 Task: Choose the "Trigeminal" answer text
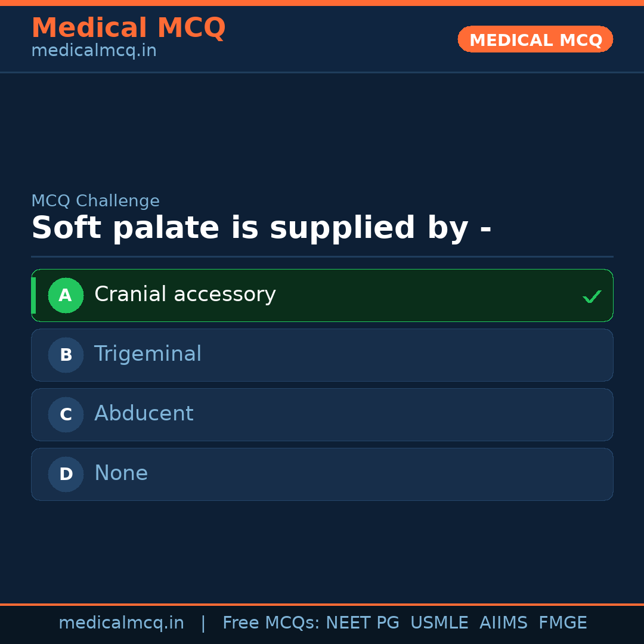148,354
